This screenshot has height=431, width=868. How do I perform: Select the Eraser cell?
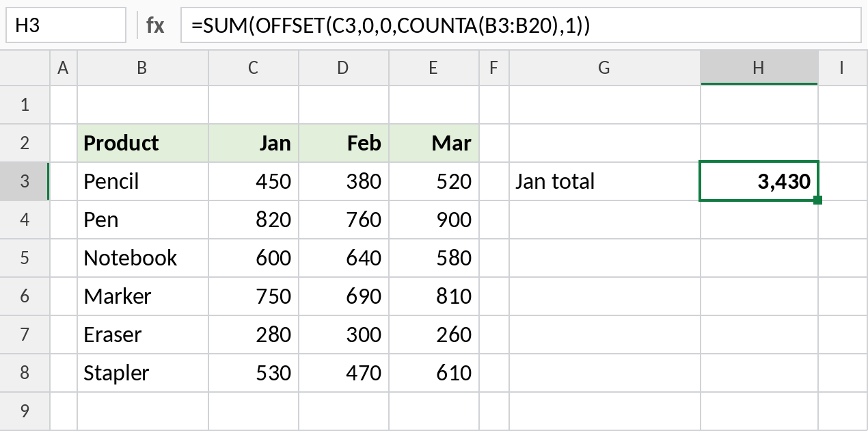(143, 335)
